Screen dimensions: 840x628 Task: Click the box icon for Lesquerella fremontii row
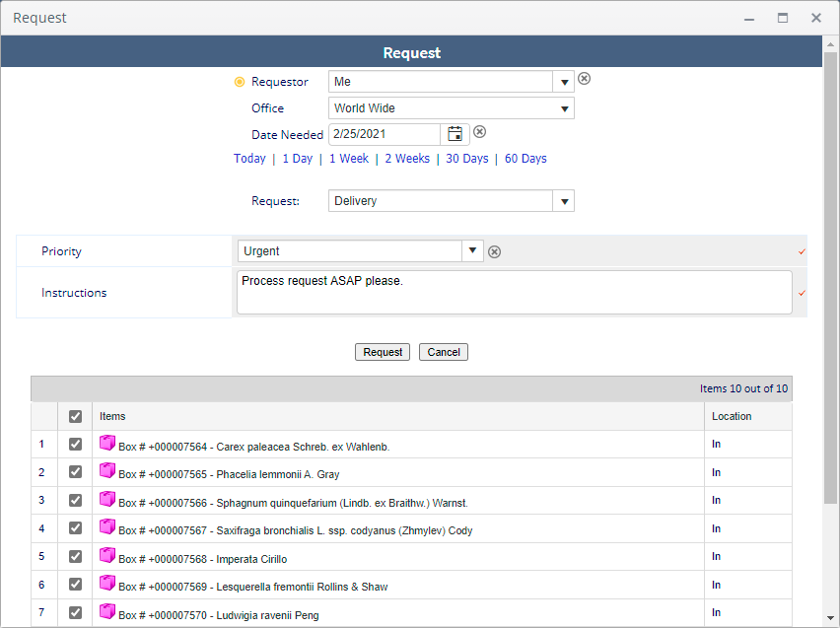(x=107, y=583)
